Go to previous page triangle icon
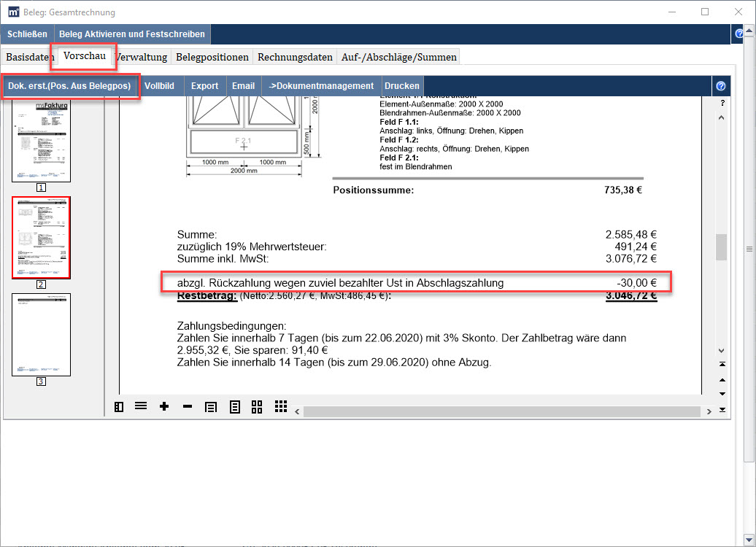Viewport: 756px width, 547px height. [x=722, y=380]
